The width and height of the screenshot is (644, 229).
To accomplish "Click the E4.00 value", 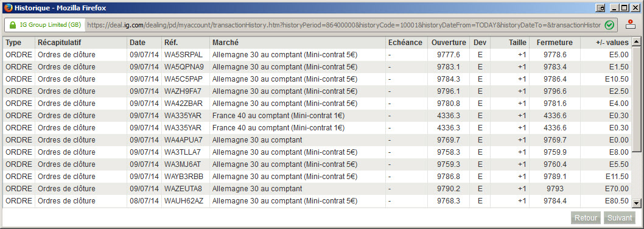I will [619, 103].
